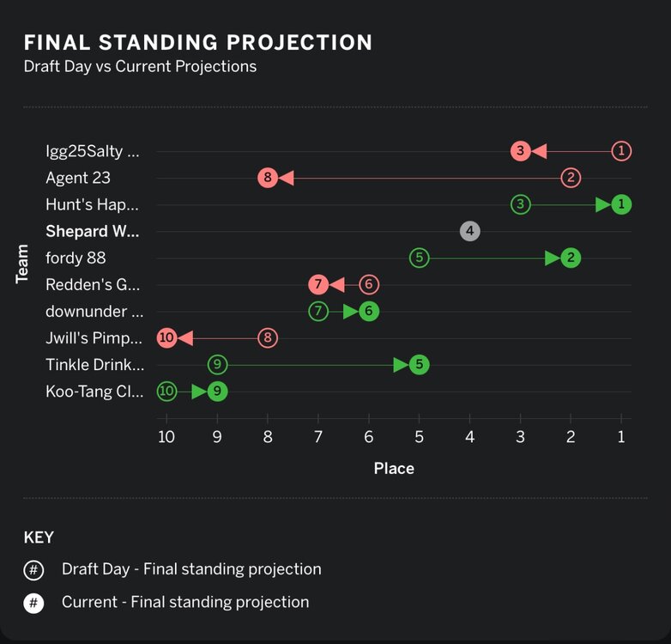
Task: Click "Draft Day - Final standing projection" key text
Action: [191, 569]
